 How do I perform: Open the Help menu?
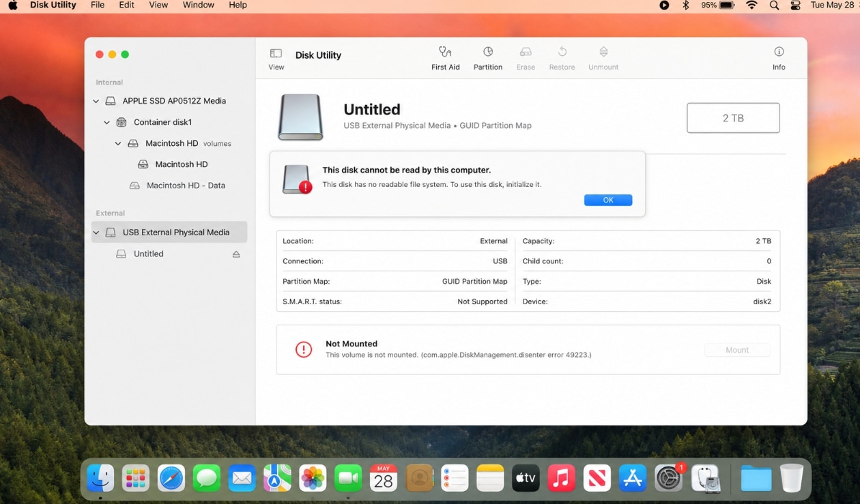[x=238, y=5]
